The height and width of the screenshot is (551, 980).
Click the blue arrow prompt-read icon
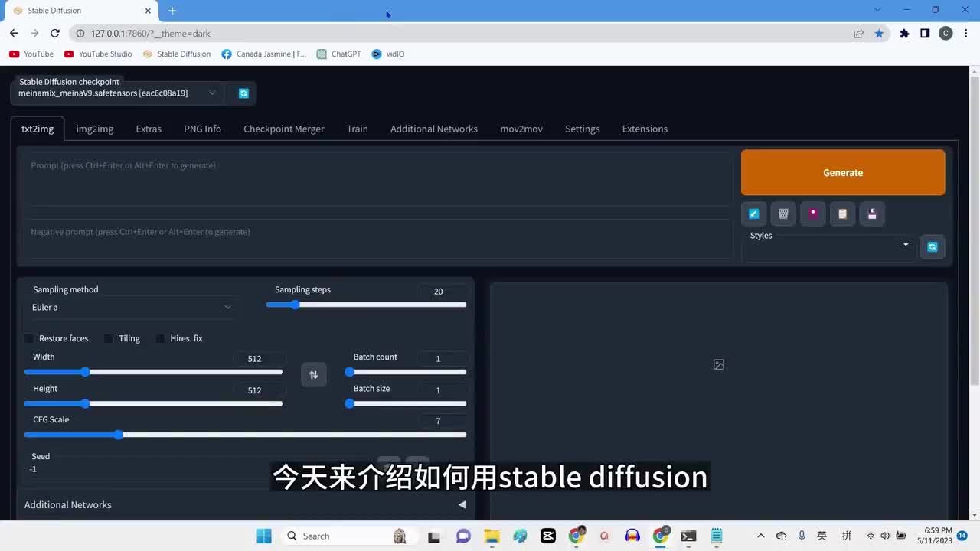[x=753, y=214]
